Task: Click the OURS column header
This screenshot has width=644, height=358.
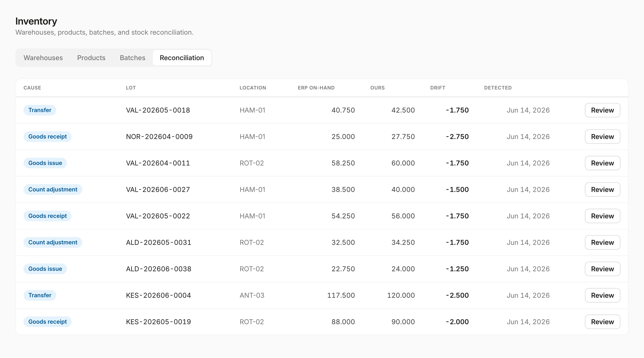Action: click(x=377, y=88)
